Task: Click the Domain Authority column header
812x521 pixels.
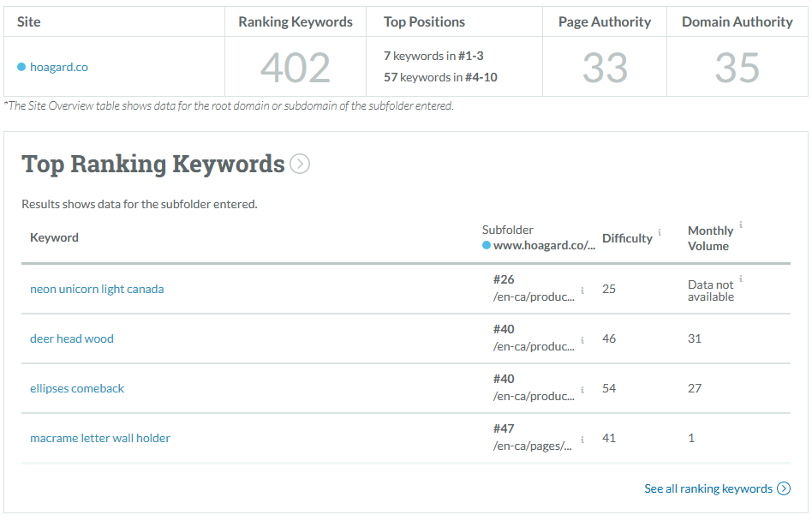Action: (737, 21)
